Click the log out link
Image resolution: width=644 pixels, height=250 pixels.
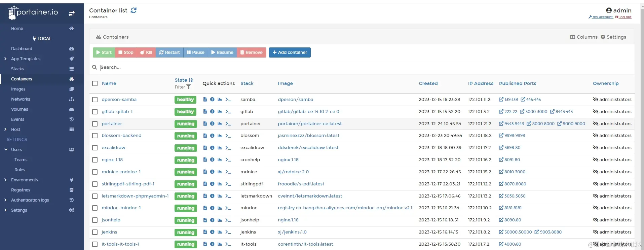pos(623,17)
